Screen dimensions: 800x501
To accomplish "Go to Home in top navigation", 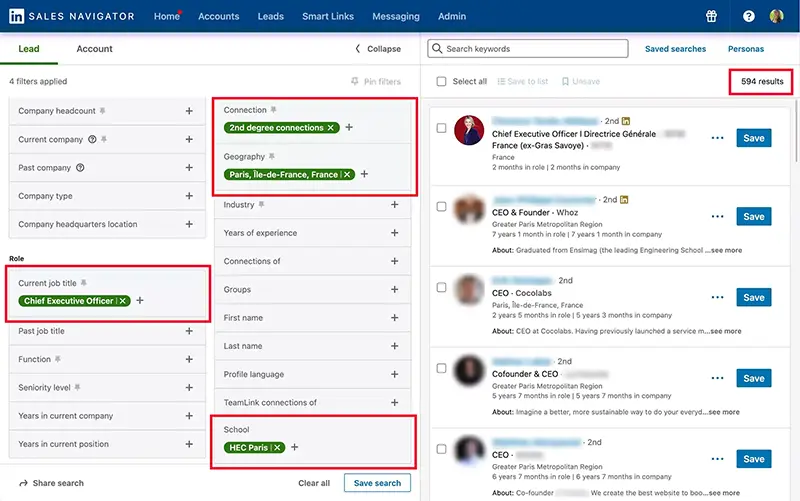I will pos(167,16).
